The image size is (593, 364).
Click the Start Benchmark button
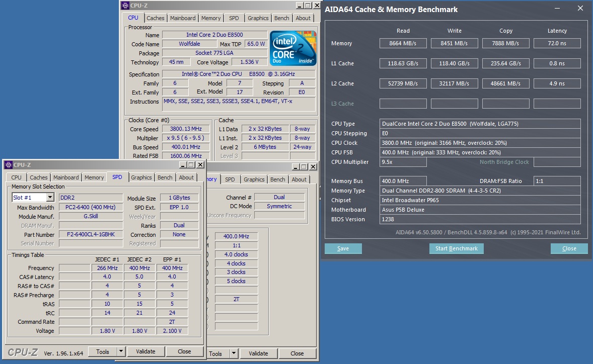pyautogui.click(x=457, y=248)
